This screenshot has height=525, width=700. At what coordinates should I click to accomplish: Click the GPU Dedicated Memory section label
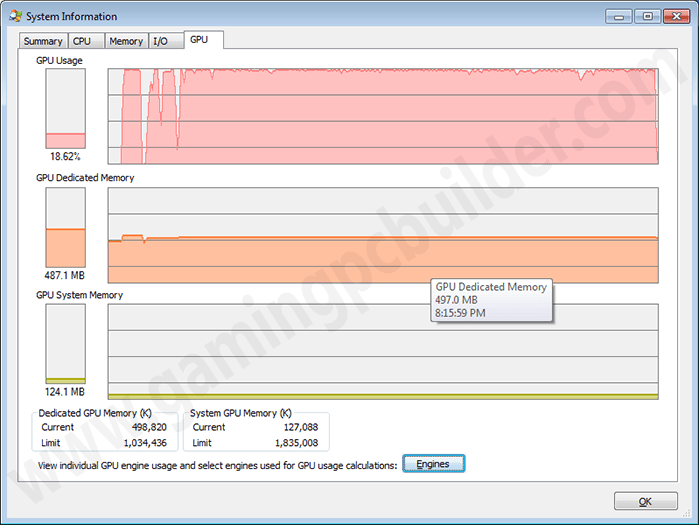pyautogui.click(x=85, y=178)
